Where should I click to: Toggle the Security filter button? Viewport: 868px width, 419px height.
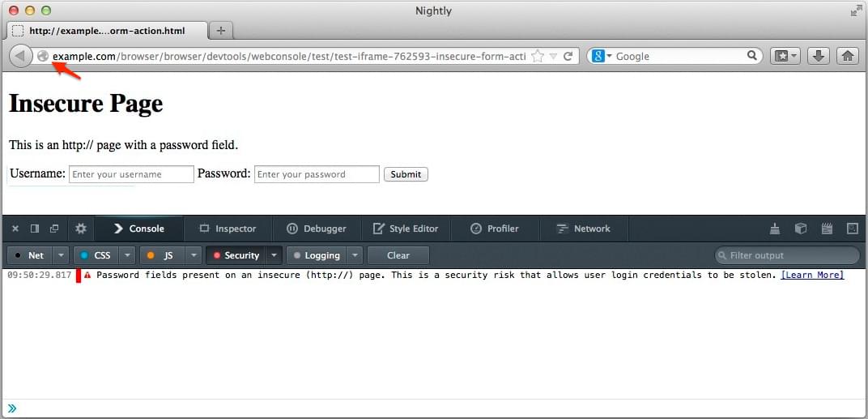236,255
